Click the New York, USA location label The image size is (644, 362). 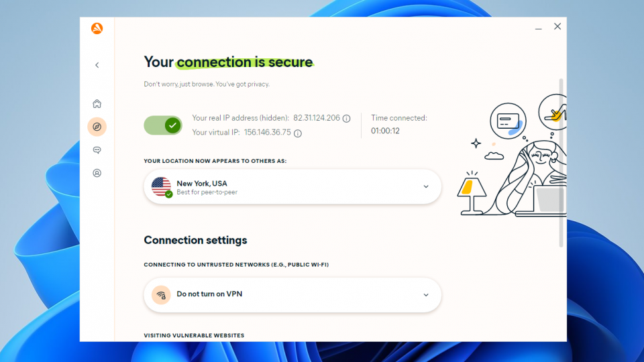202,184
